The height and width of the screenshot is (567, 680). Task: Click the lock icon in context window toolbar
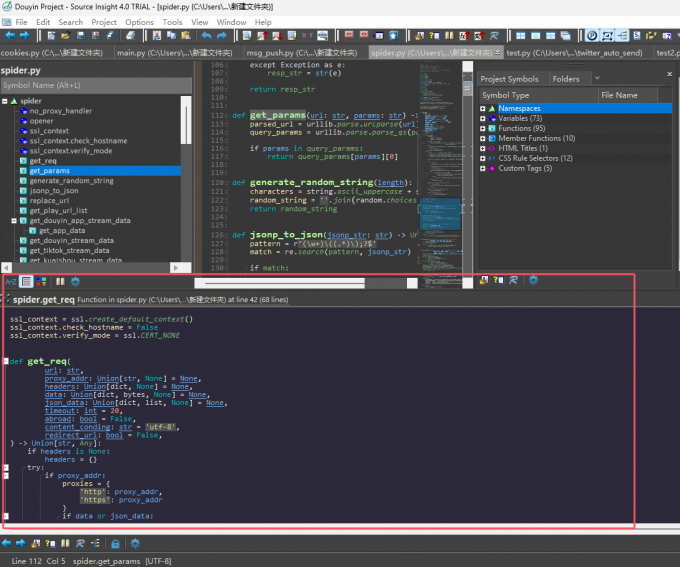pyautogui.click(x=115, y=543)
